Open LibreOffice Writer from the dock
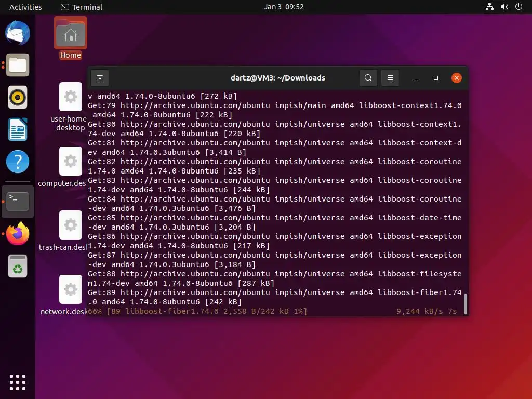 click(x=18, y=129)
